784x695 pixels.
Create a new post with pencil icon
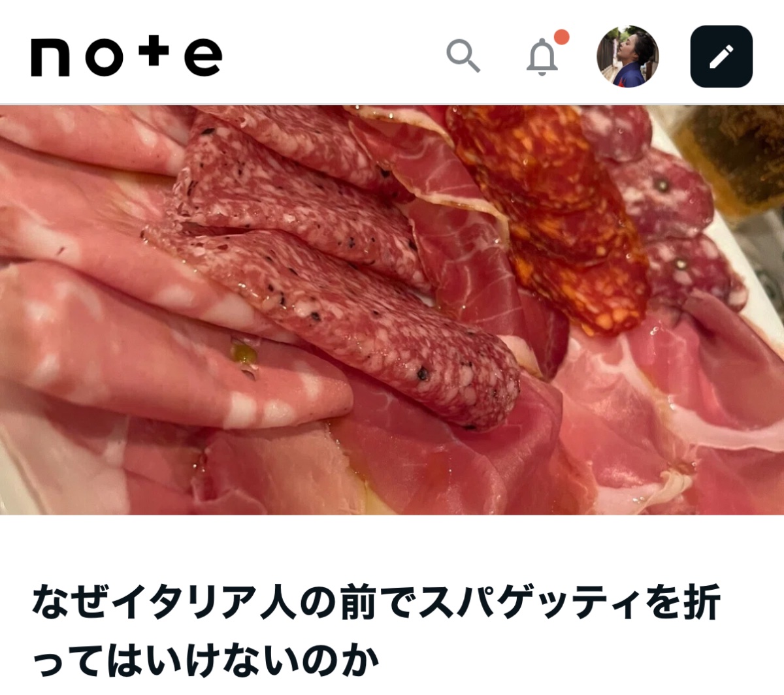[721, 57]
